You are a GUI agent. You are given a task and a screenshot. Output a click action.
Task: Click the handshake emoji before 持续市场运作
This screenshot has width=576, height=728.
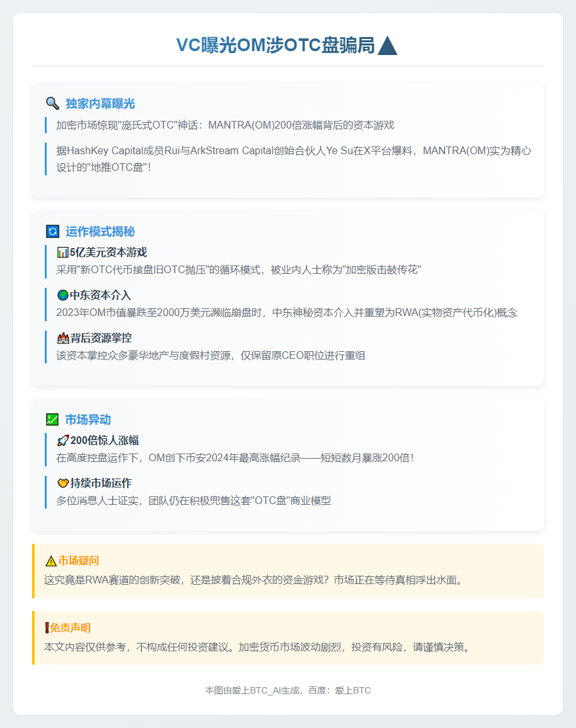click(63, 484)
